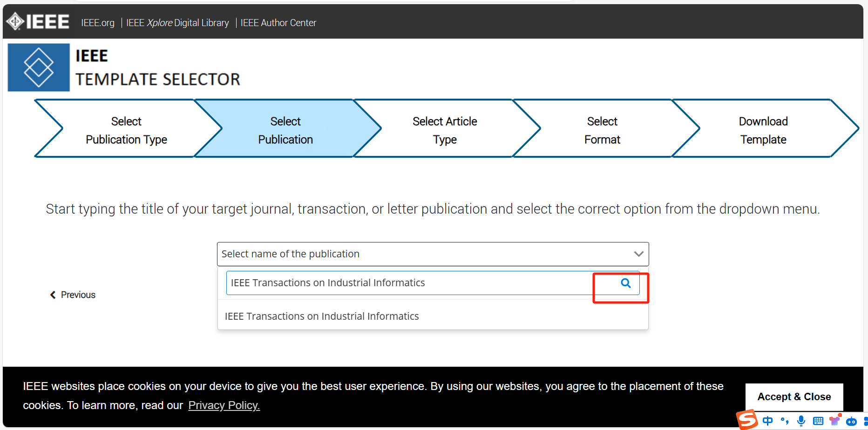Open the Sogou soft keyboard icon
Viewport: 868px width, 430px height.
[x=818, y=421]
